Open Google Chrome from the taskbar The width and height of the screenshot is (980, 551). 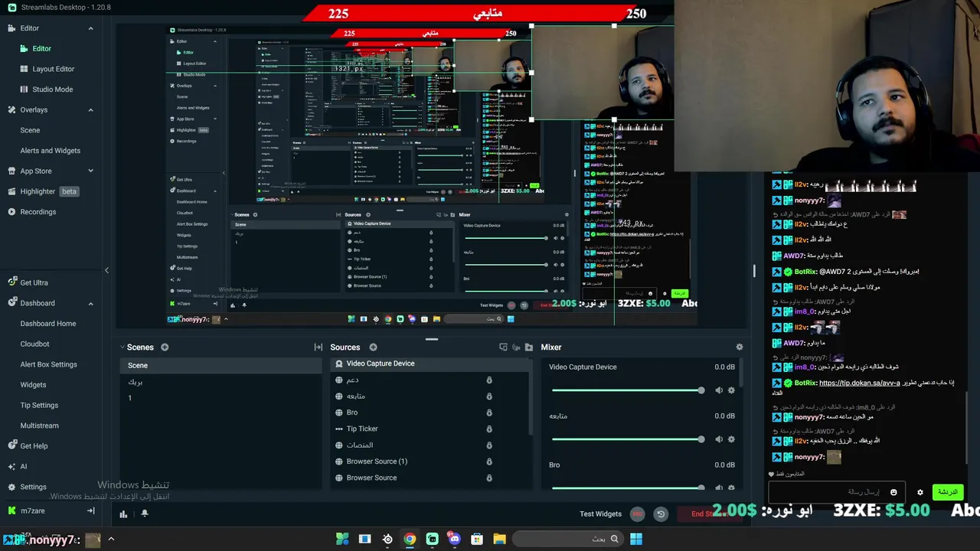coord(410,539)
